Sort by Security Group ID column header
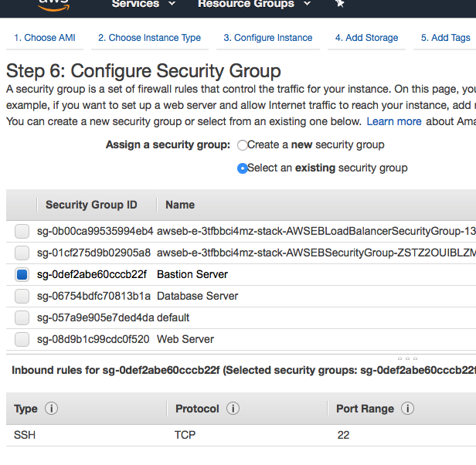476x465 pixels. pos(91,205)
